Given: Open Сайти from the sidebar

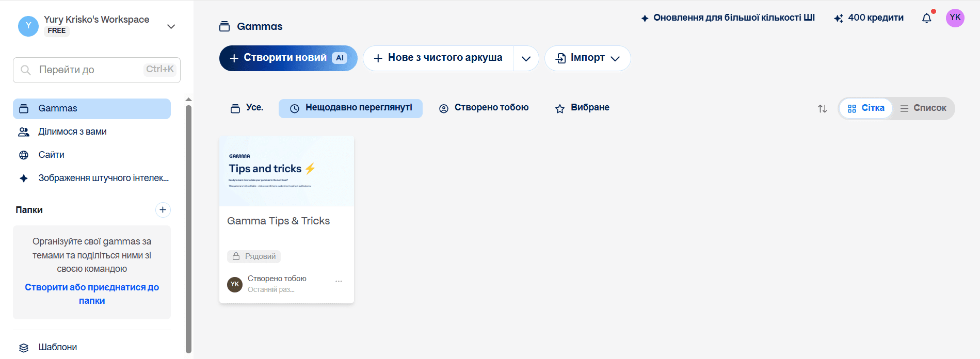Looking at the screenshot, I should pos(51,155).
